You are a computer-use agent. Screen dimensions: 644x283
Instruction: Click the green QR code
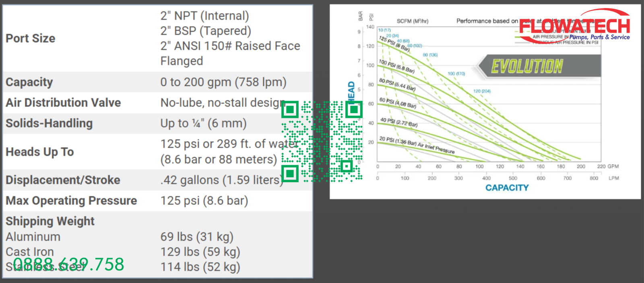tap(322, 141)
